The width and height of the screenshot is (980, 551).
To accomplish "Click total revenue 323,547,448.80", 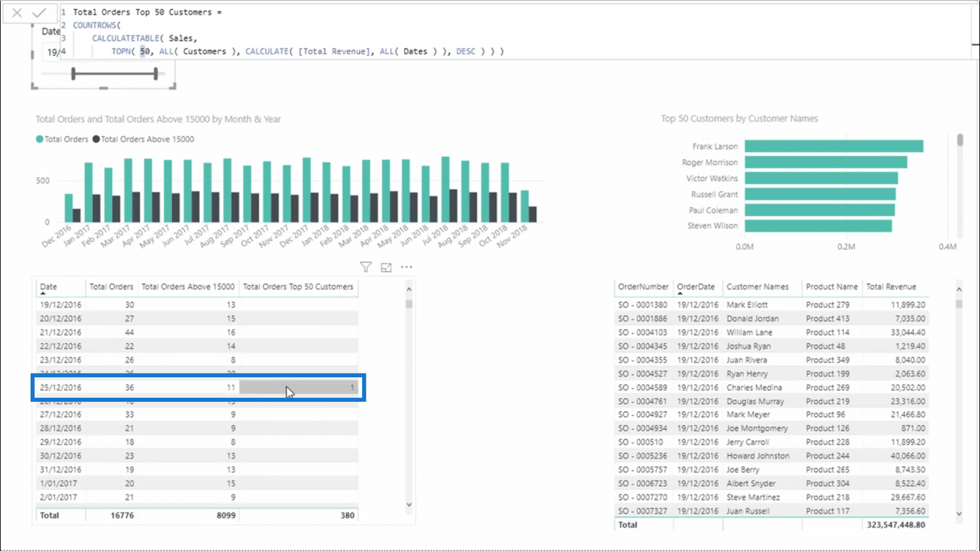I will tap(895, 525).
